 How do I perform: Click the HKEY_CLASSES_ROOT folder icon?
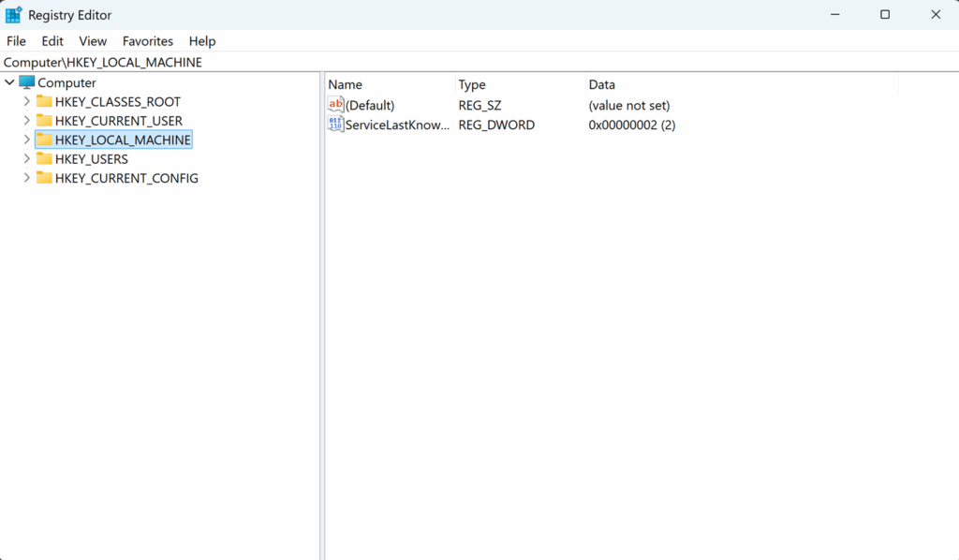point(44,101)
